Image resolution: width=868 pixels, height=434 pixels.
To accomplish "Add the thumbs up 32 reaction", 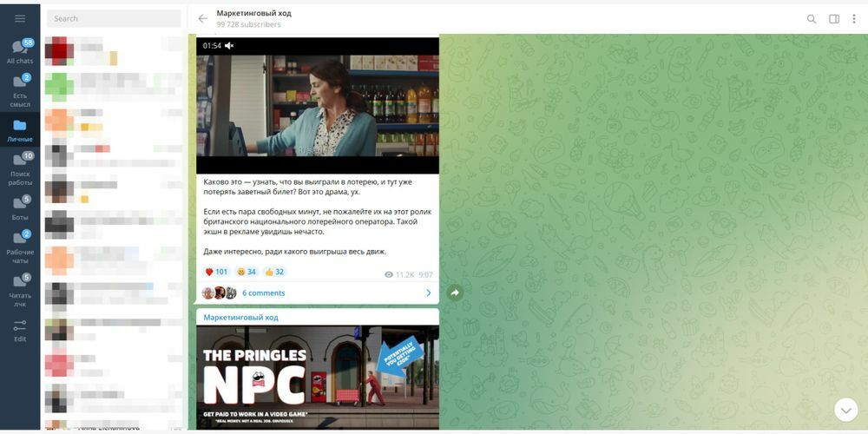I will click(274, 272).
